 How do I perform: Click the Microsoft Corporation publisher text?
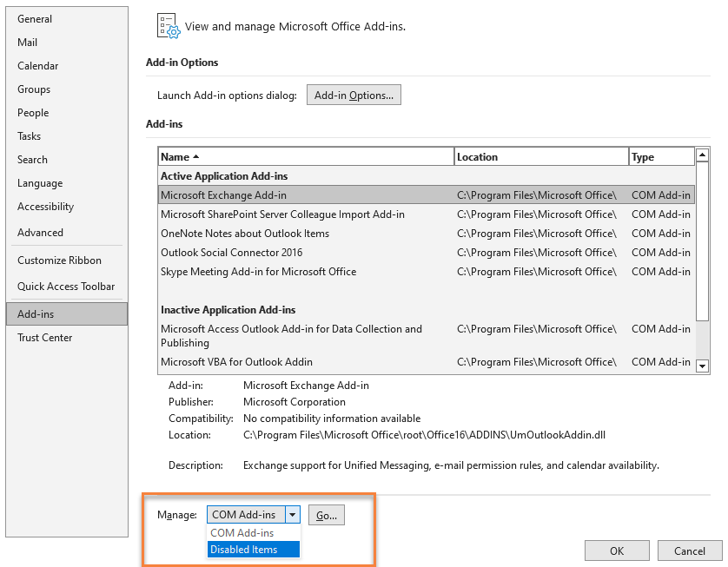pyautogui.click(x=295, y=402)
